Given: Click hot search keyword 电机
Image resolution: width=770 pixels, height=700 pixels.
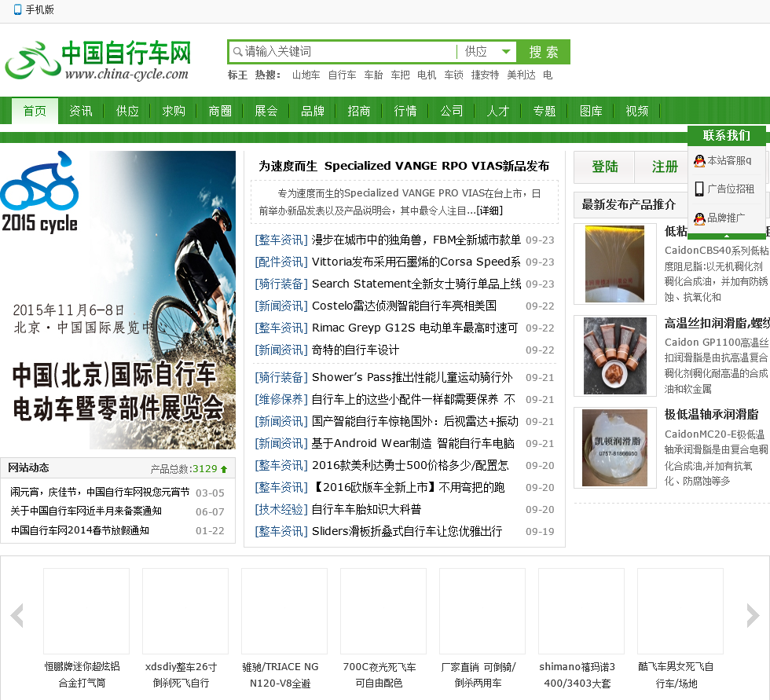Looking at the screenshot, I should 426,75.
